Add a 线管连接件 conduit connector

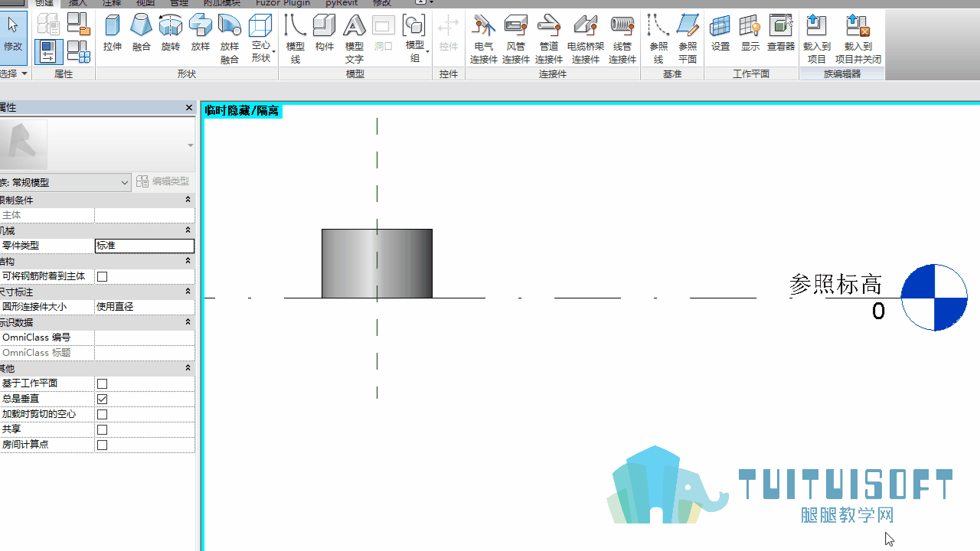tap(622, 38)
